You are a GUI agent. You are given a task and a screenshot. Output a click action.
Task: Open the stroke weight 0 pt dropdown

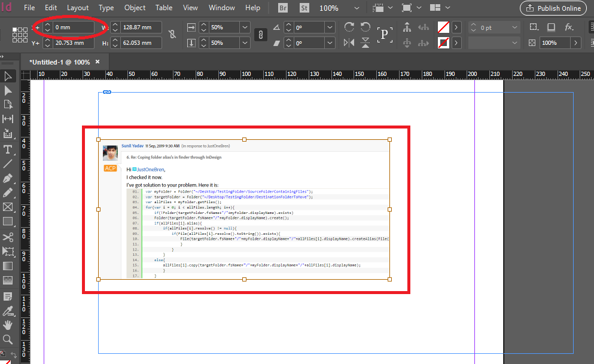tap(514, 27)
